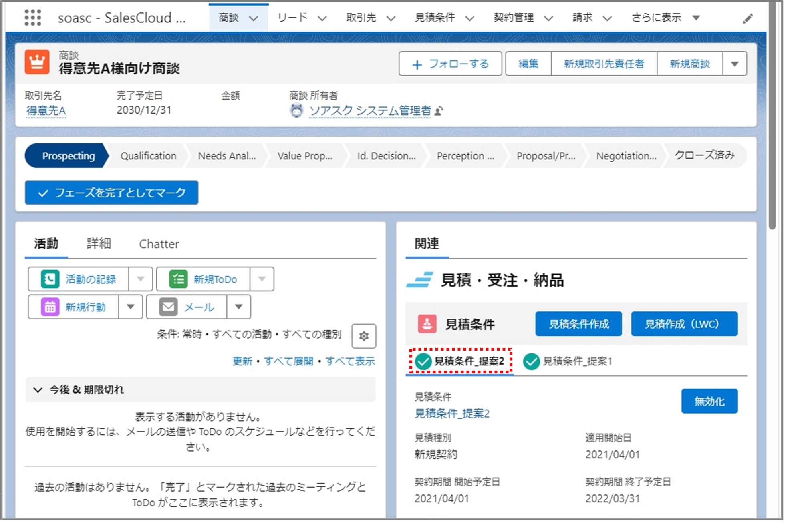Open the 取引先 tab dropdown chevron
This screenshot has width=812, height=522.
pyautogui.click(x=391, y=18)
